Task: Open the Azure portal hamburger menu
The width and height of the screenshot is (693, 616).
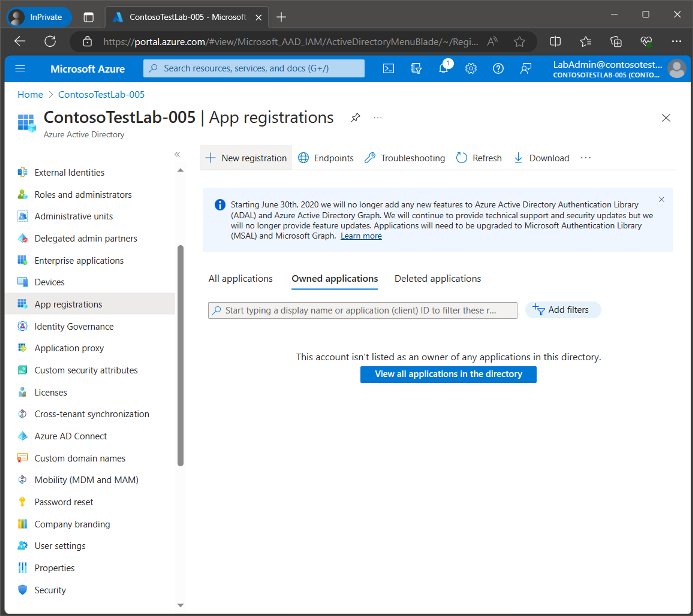Action: pos(20,69)
